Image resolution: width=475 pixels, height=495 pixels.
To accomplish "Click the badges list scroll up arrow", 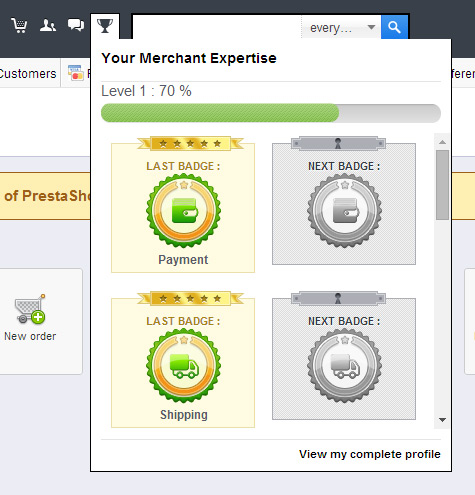I will (442, 142).
